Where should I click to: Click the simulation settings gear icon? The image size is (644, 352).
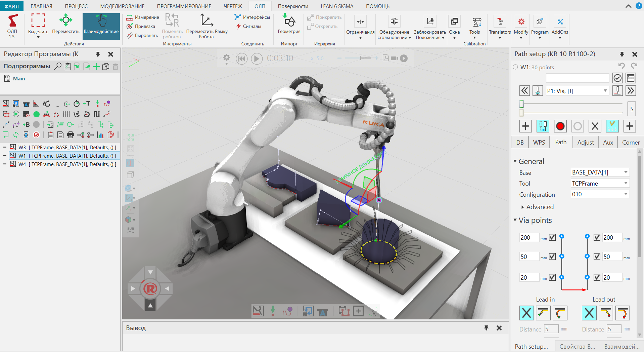click(x=227, y=58)
